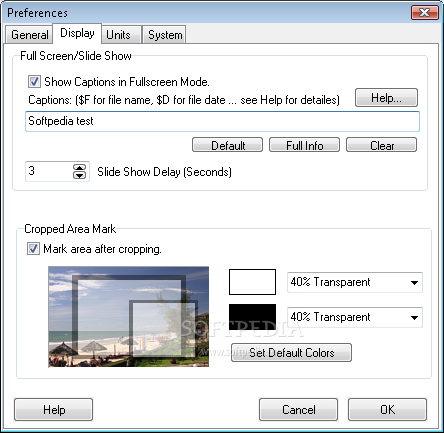Select the Display tab

[x=77, y=33]
